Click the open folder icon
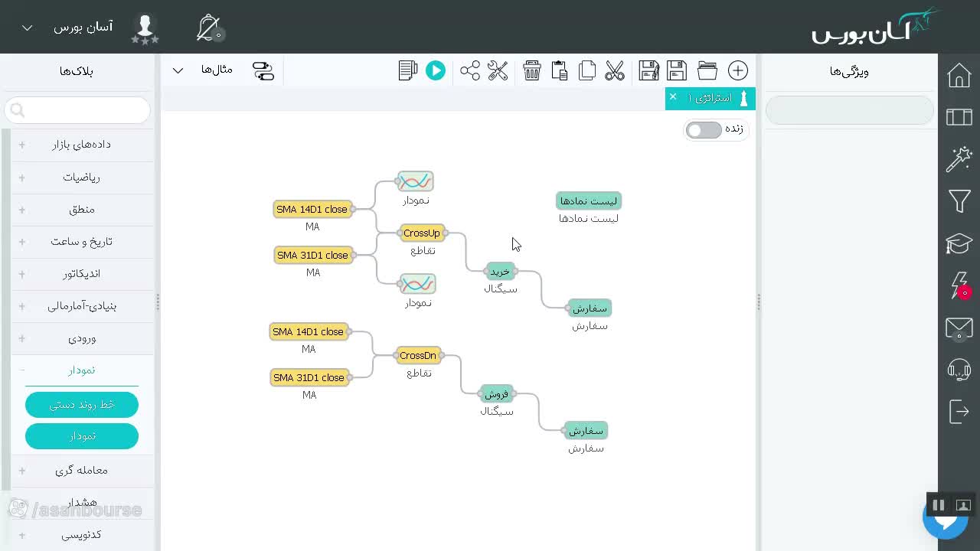This screenshot has height=551, width=980. pos(707,70)
